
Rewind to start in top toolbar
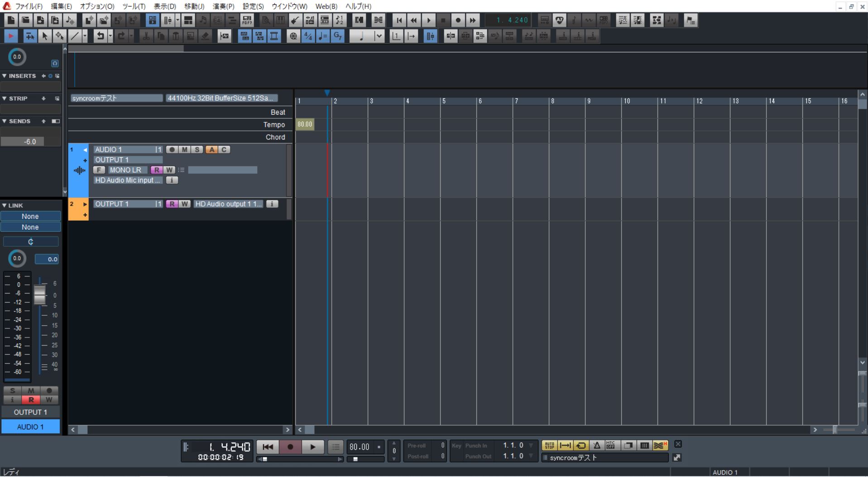coord(398,20)
